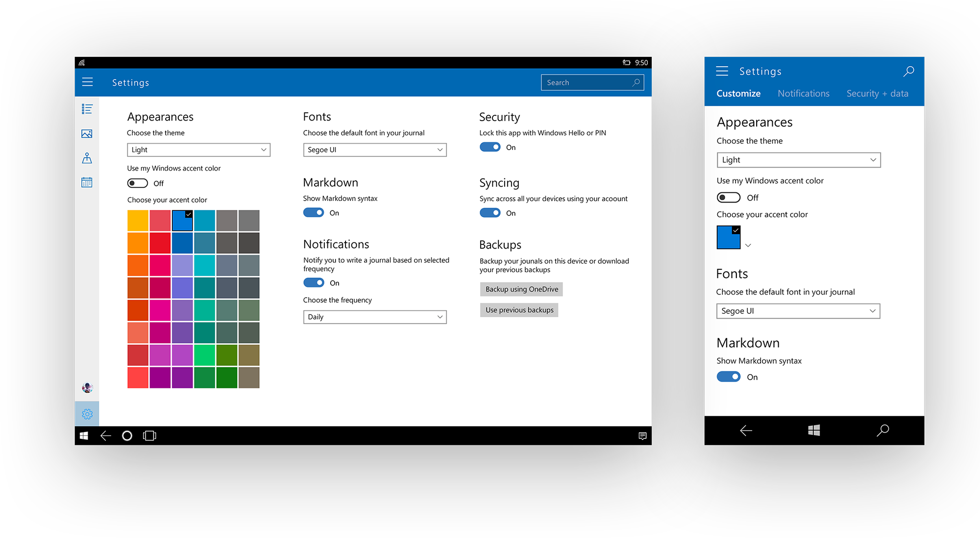980x538 pixels.
Task: Toggle the Security lock switch on tablet
Action: click(490, 147)
